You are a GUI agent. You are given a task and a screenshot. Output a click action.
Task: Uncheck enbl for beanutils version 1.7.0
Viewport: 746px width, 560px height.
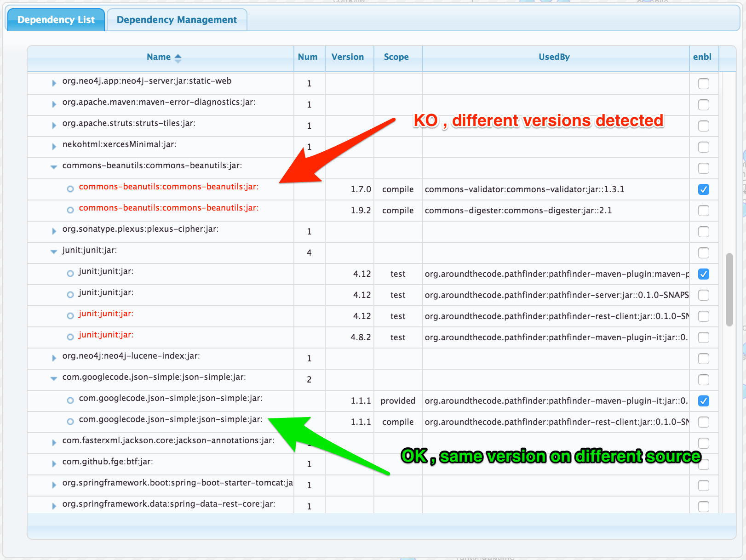point(704,189)
